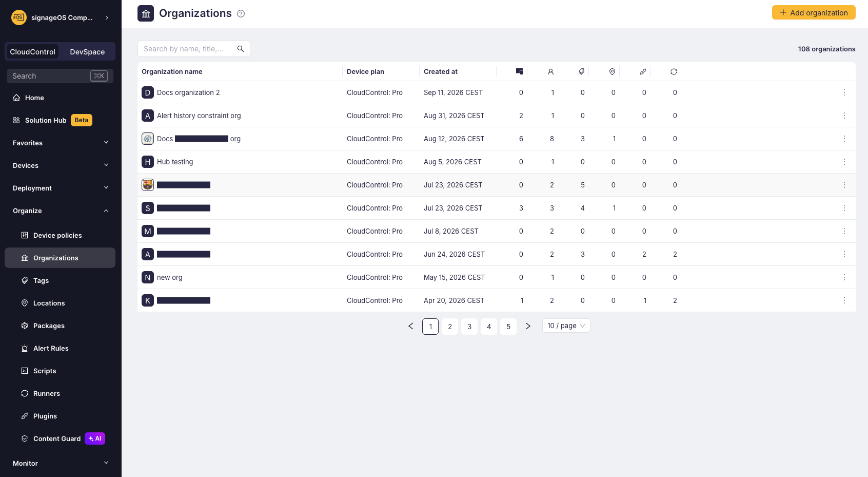Expand the Devices sidebar section
The image size is (868, 477).
tap(61, 165)
